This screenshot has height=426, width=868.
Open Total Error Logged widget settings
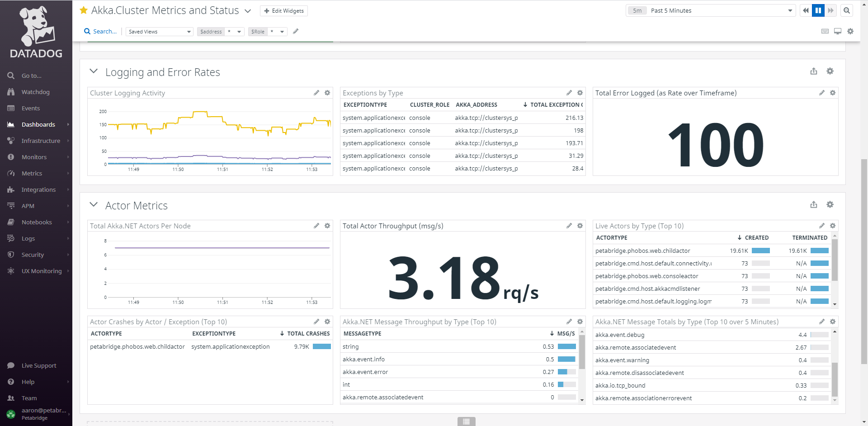[x=833, y=93]
